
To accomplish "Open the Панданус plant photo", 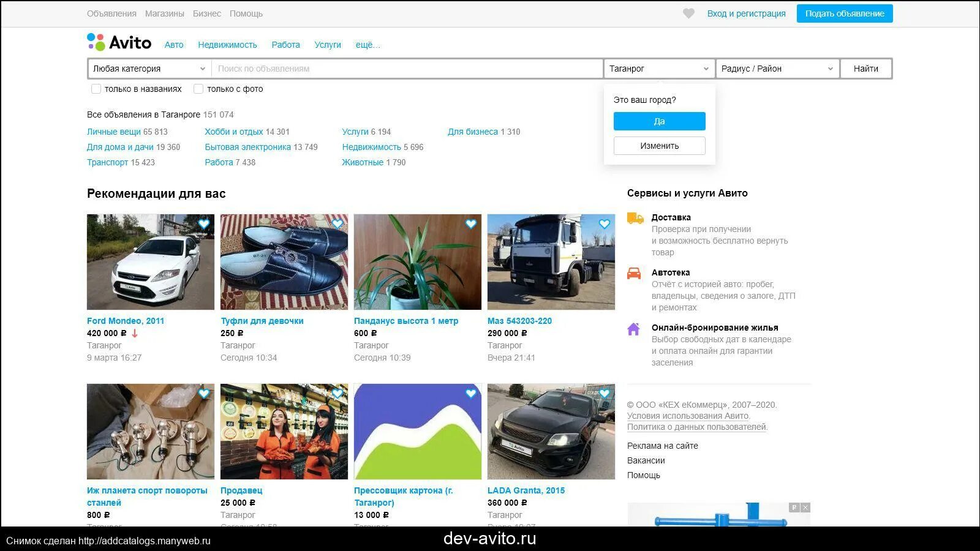I will click(x=418, y=262).
